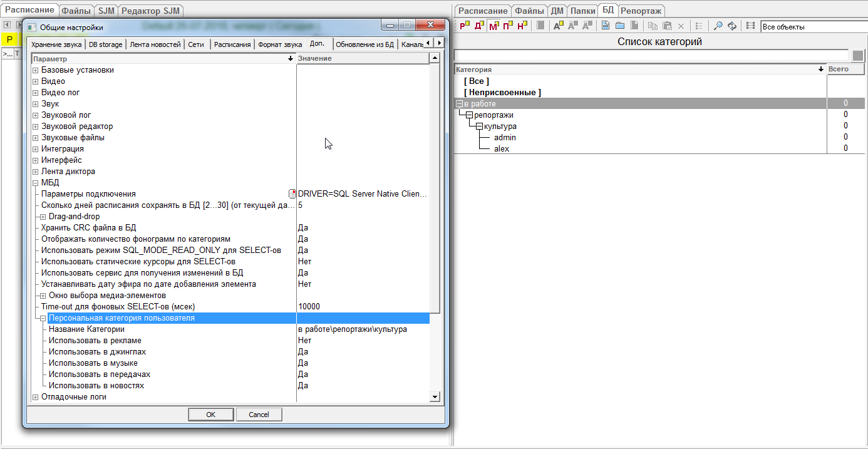Image resolution: width=868 pixels, height=449 pixels.
Task: Click the blue folder icon in the БД toolbar
Action: [x=620, y=26]
